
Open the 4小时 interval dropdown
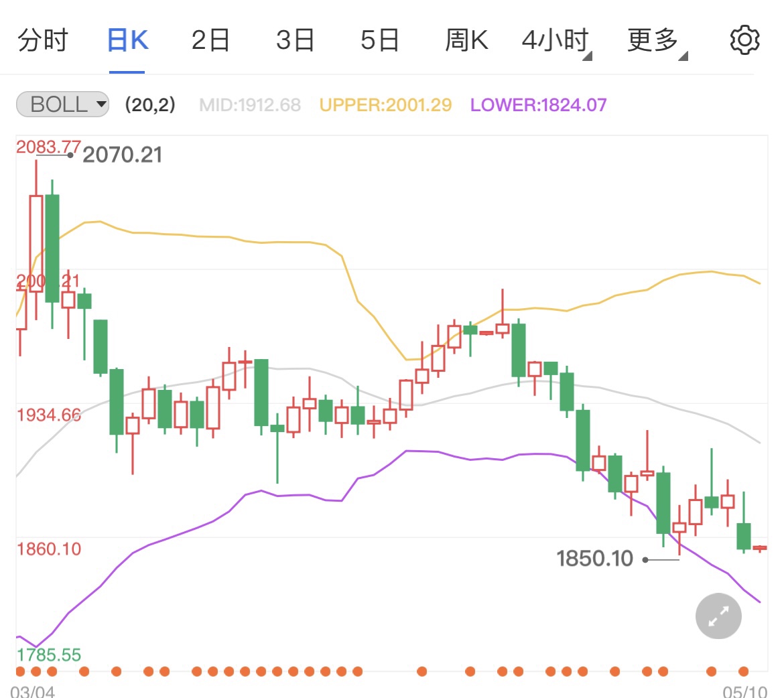pos(556,41)
